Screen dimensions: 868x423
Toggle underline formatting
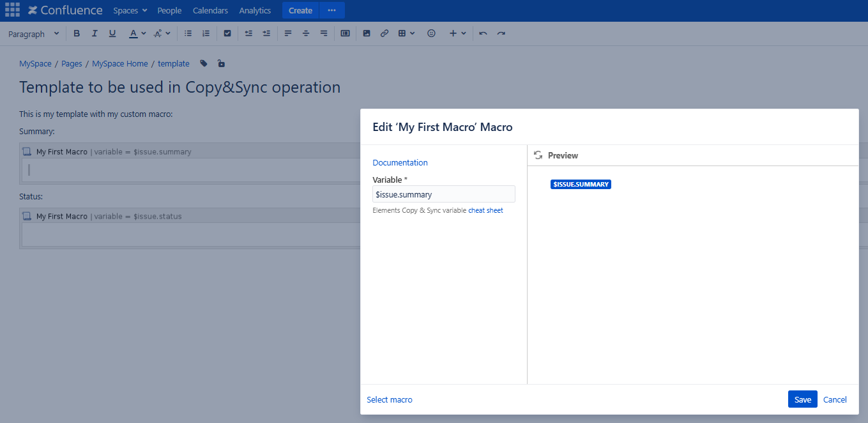coord(112,33)
